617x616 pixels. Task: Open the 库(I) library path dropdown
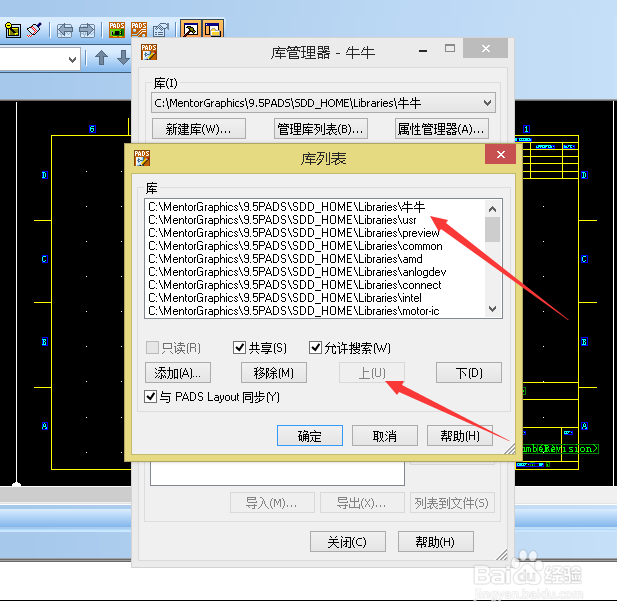point(487,103)
